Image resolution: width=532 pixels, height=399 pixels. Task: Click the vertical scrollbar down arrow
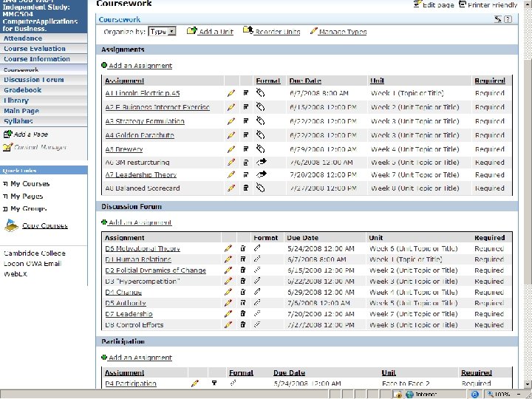tap(528, 384)
